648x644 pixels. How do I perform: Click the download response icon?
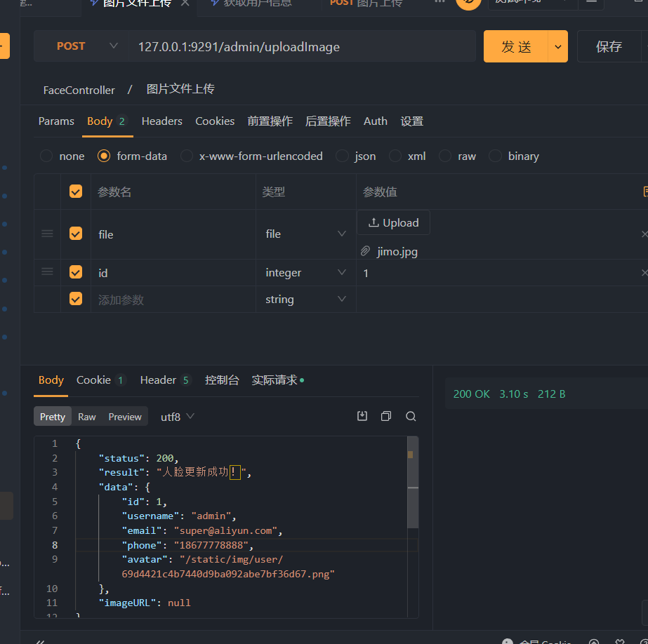point(362,416)
